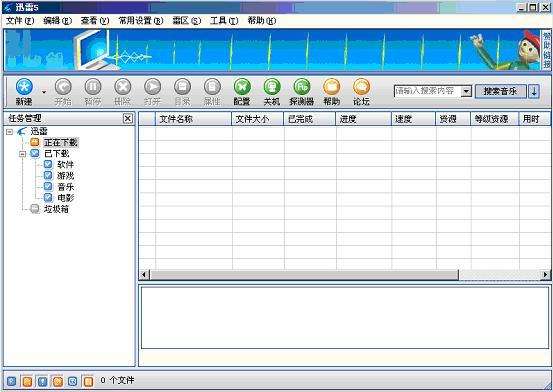The width and height of the screenshot is (553, 392).
Task: Sort by the 速度 column header
Action: (x=413, y=119)
